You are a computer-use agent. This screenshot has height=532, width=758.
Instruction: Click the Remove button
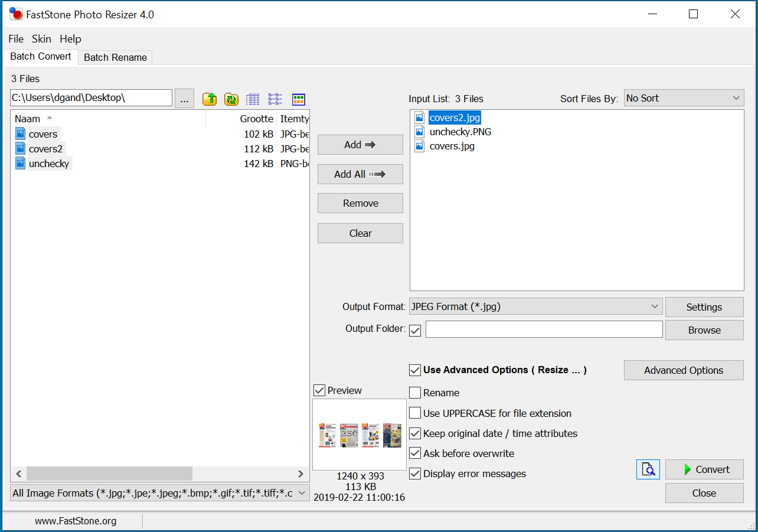360,203
